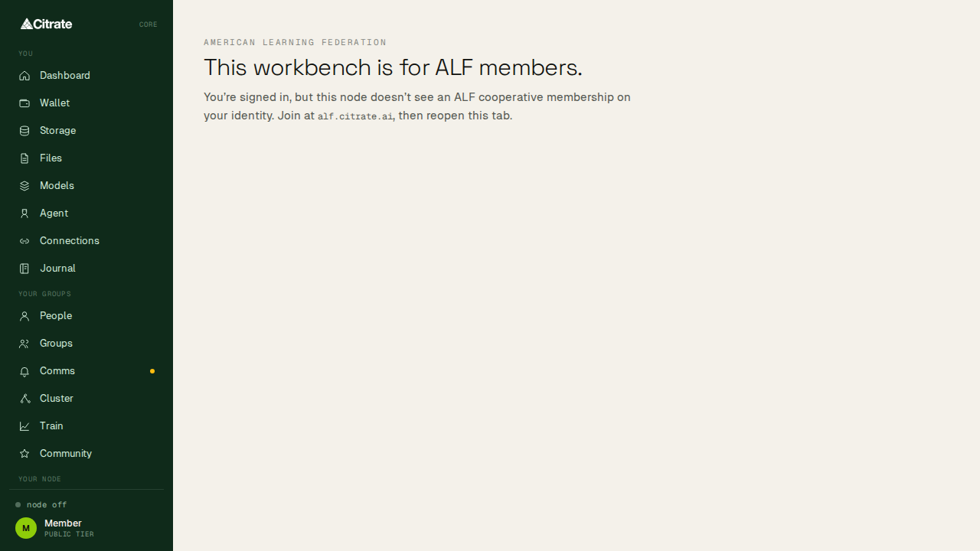Click the Wallet icon in sidebar
This screenshot has height=551, width=980.
(x=24, y=103)
